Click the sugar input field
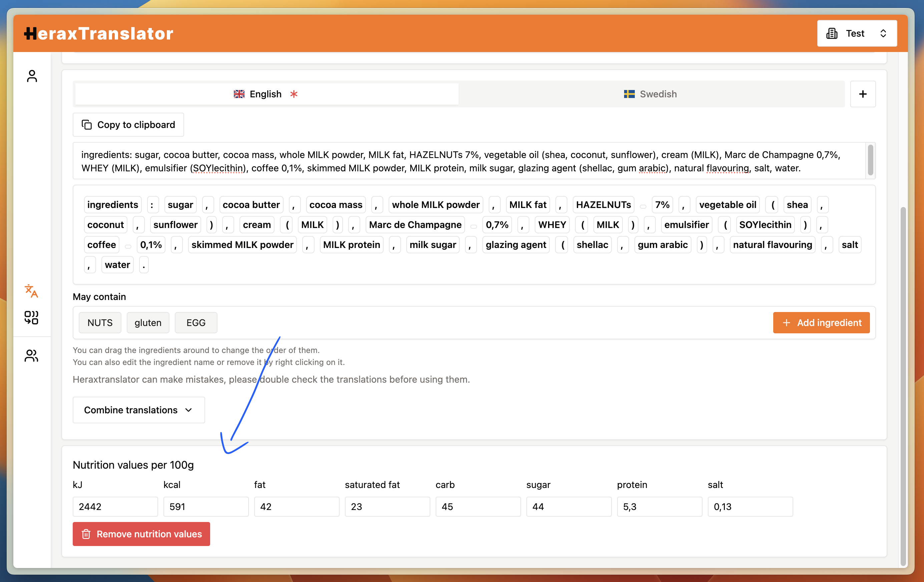This screenshot has height=582, width=924. pos(569,507)
